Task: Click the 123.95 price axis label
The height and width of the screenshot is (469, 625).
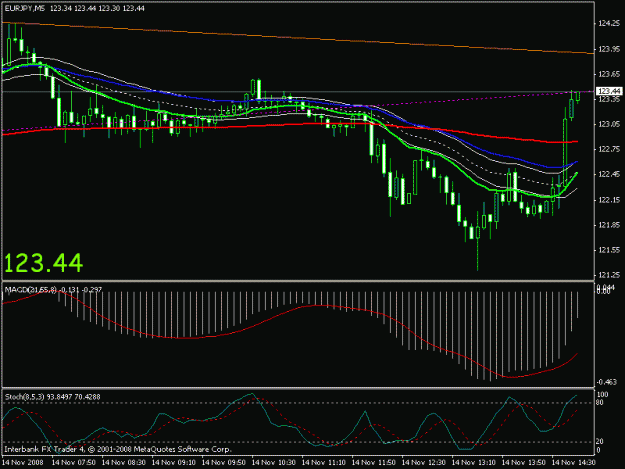Action: [609, 49]
